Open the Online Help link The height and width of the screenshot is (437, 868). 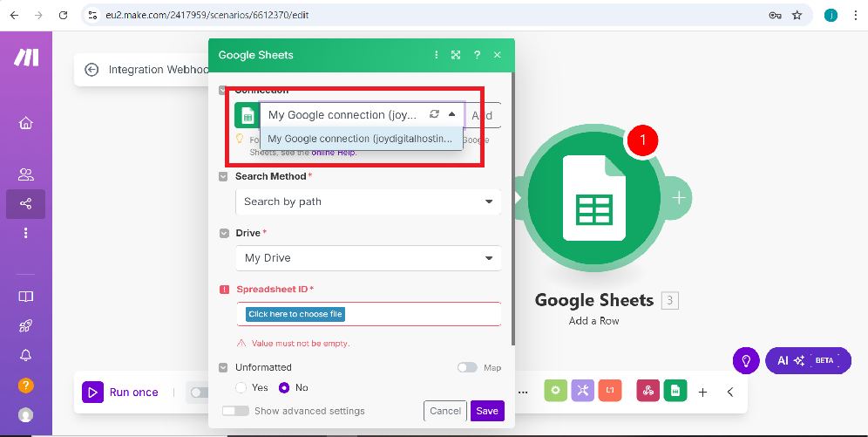click(x=334, y=153)
